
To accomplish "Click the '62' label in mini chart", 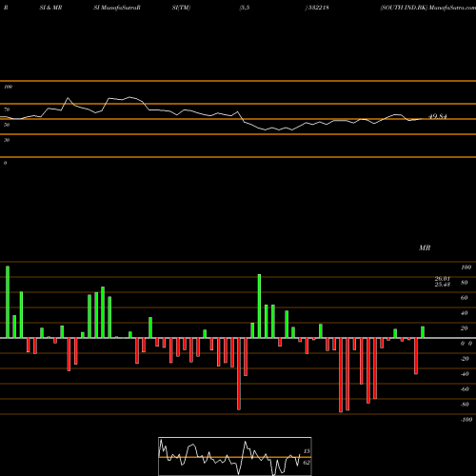I will coord(307,463).
